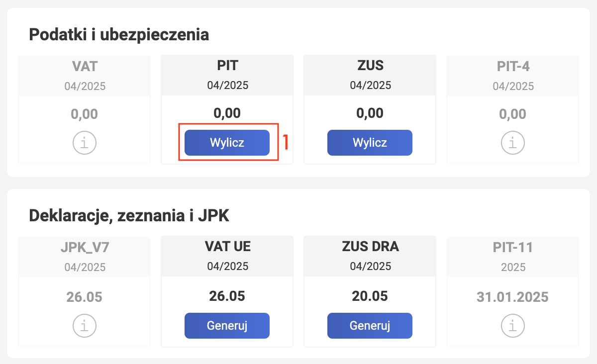Open the ZUS DRA card header
The height and width of the screenshot is (364, 597).
pos(370,257)
